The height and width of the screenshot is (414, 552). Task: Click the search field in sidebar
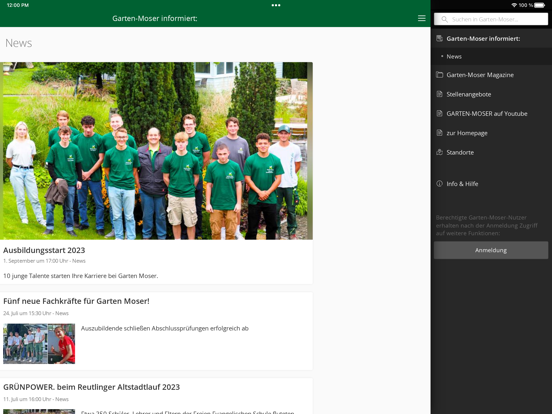pyautogui.click(x=491, y=19)
